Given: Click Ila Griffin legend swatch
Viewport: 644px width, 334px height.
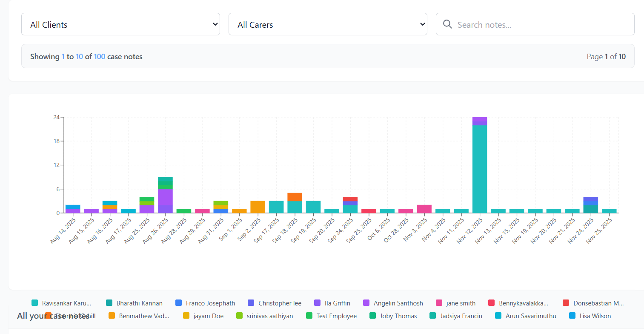Looking at the screenshot, I should point(318,303).
